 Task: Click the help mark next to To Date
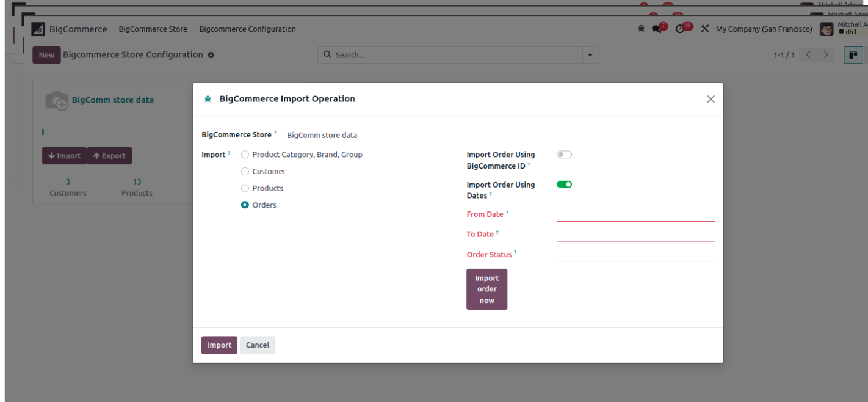(x=497, y=232)
